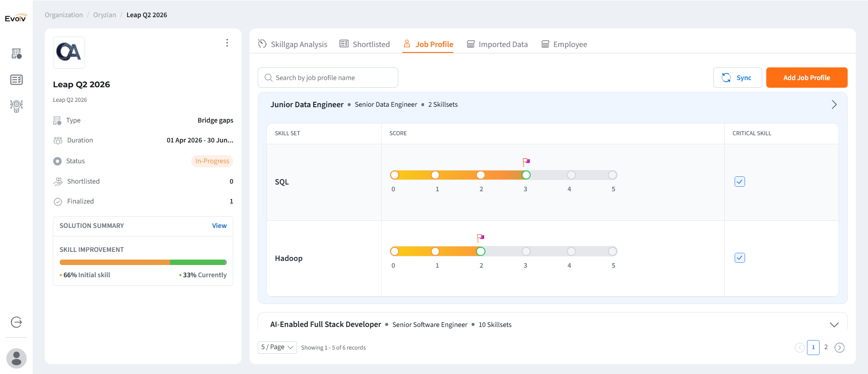The height and width of the screenshot is (374, 868).
Task: Click the Evolv logo icon
Action: pos(16,18)
